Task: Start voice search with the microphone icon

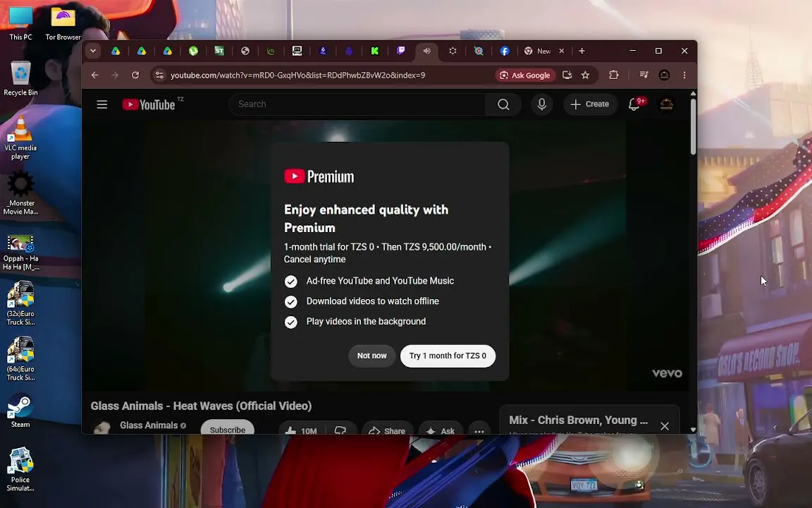Action: (541, 104)
